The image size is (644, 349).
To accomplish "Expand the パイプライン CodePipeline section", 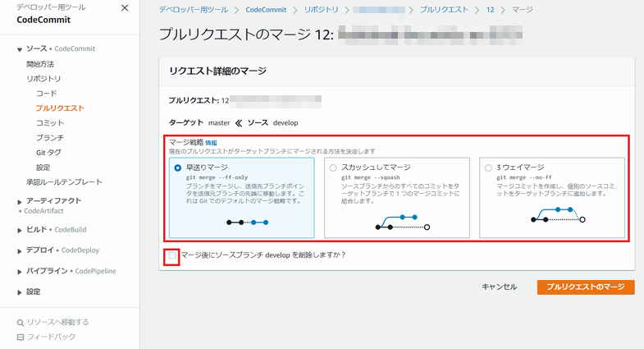I will point(20,272).
